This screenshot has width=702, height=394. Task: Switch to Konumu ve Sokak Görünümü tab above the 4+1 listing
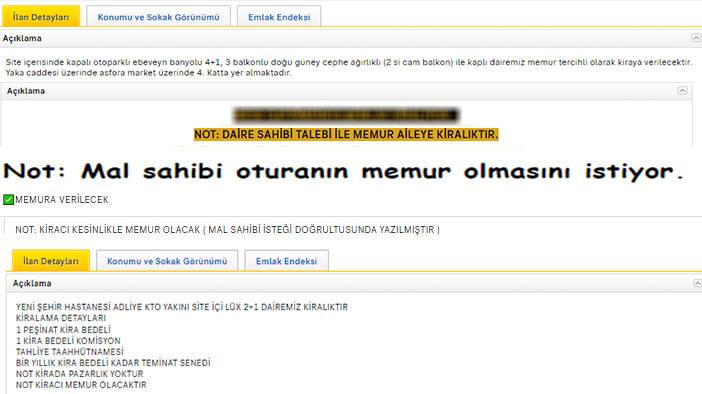point(158,17)
